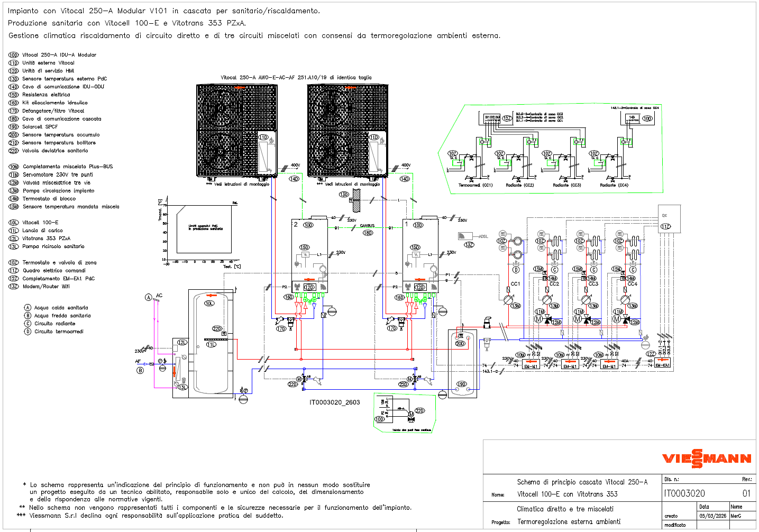
Task: Select legend entry "Termostato e valvola di zona"
Action: 60,263
